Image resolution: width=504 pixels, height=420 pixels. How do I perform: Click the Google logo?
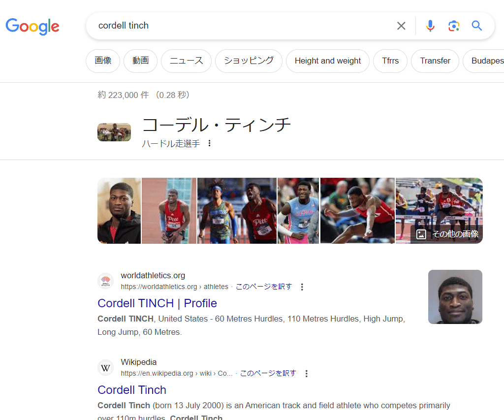click(32, 27)
